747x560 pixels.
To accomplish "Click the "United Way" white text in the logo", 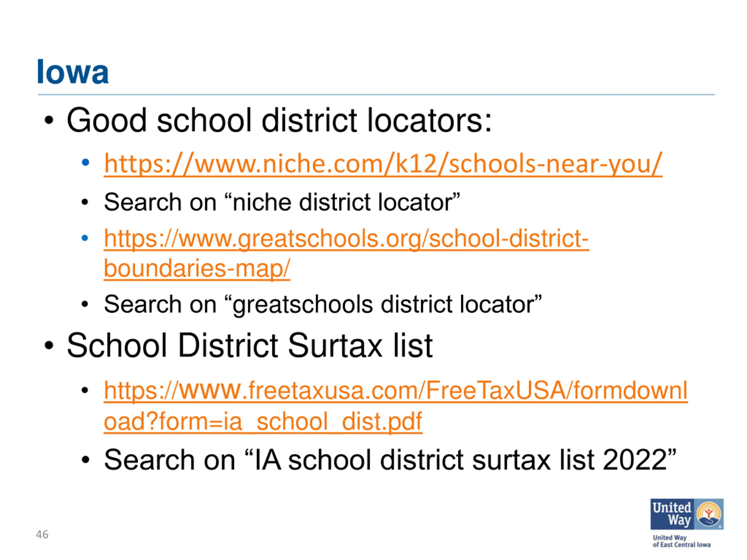I will tap(672, 514).
